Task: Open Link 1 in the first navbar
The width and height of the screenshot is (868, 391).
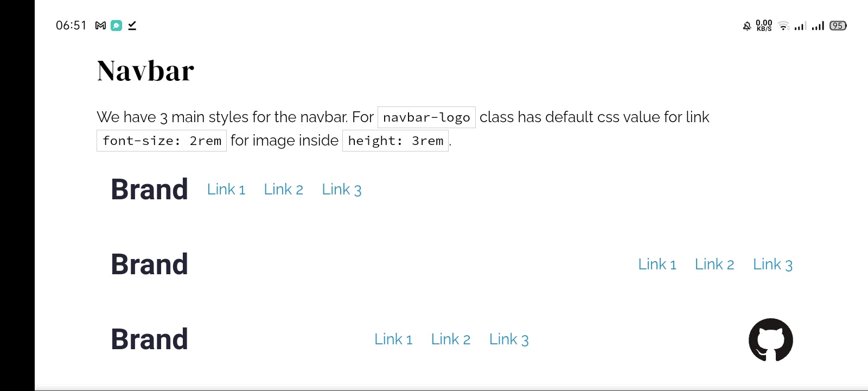Action: coord(226,189)
